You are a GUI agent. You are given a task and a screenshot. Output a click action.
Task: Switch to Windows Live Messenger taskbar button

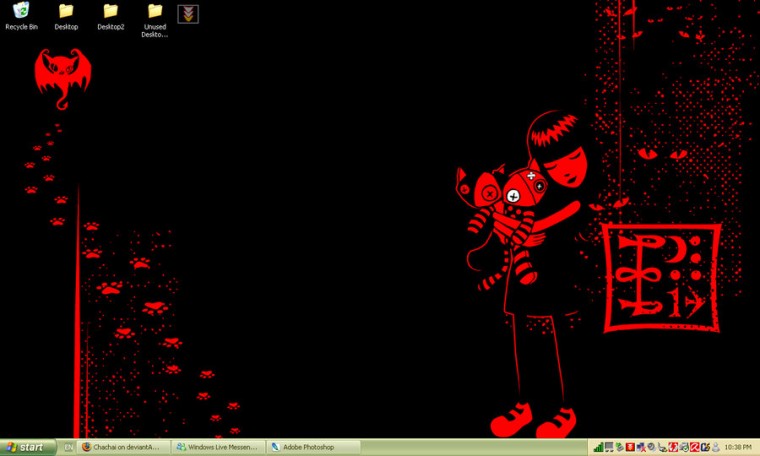click(x=220, y=447)
